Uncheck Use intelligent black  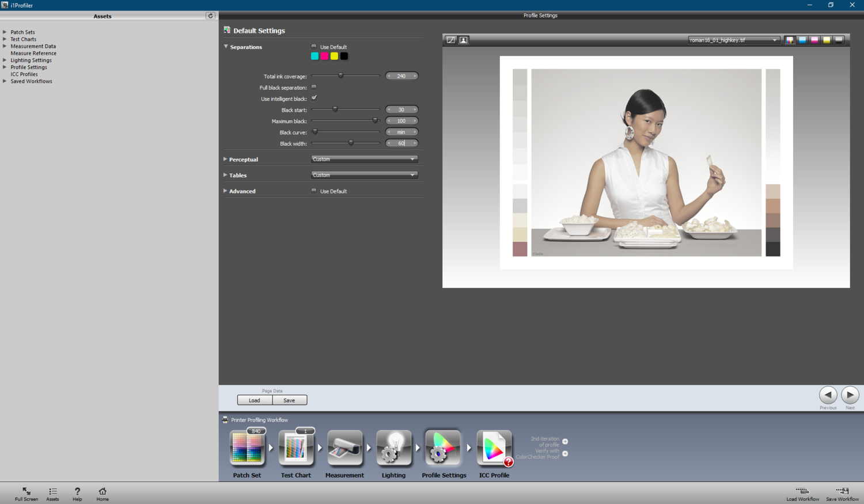(x=314, y=98)
